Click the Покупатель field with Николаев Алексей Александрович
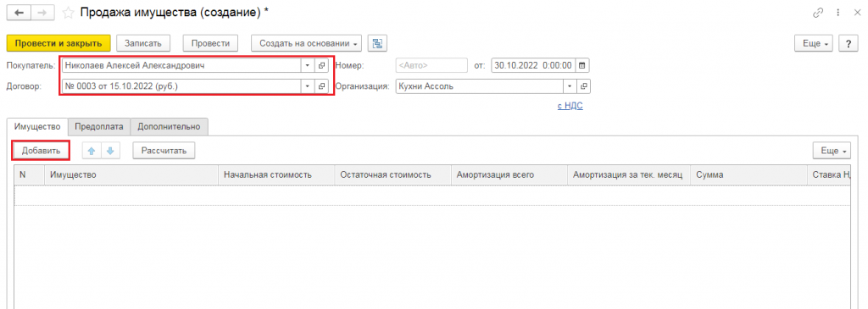868x309 pixels. [x=181, y=65]
